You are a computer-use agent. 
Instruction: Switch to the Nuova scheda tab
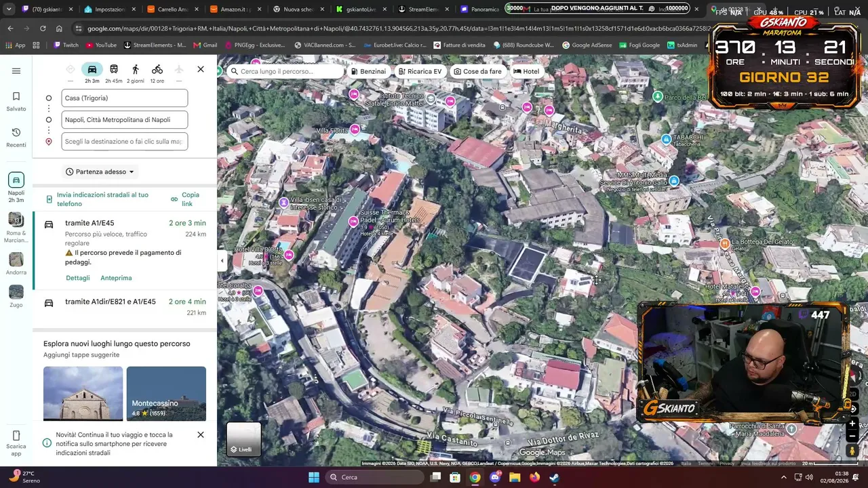tap(298, 9)
